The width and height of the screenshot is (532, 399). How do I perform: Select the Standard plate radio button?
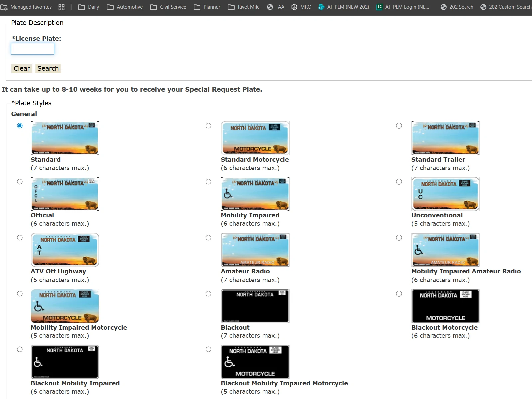coord(20,126)
